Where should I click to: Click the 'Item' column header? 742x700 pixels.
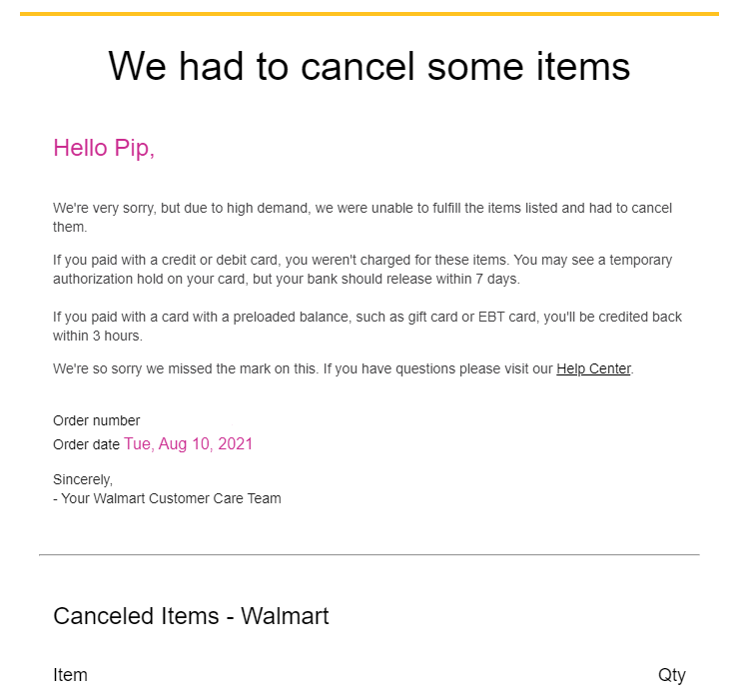pyautogui.click(x=70, y=675)
